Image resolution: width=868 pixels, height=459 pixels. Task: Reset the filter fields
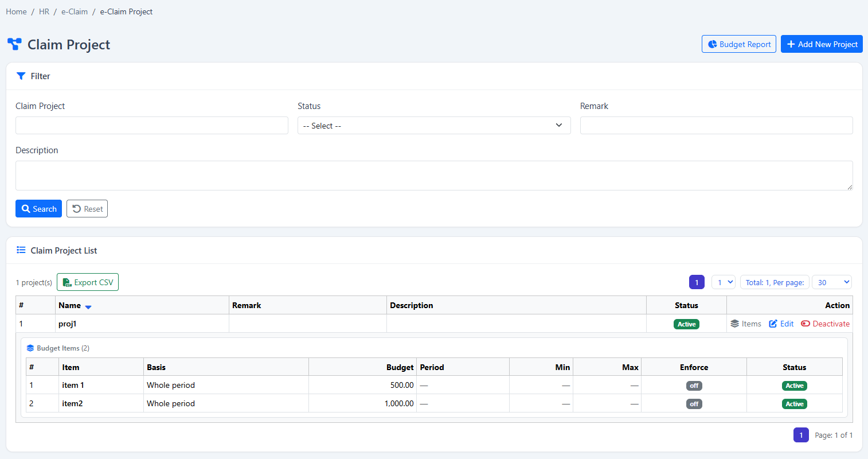click(x=87, y=209)
